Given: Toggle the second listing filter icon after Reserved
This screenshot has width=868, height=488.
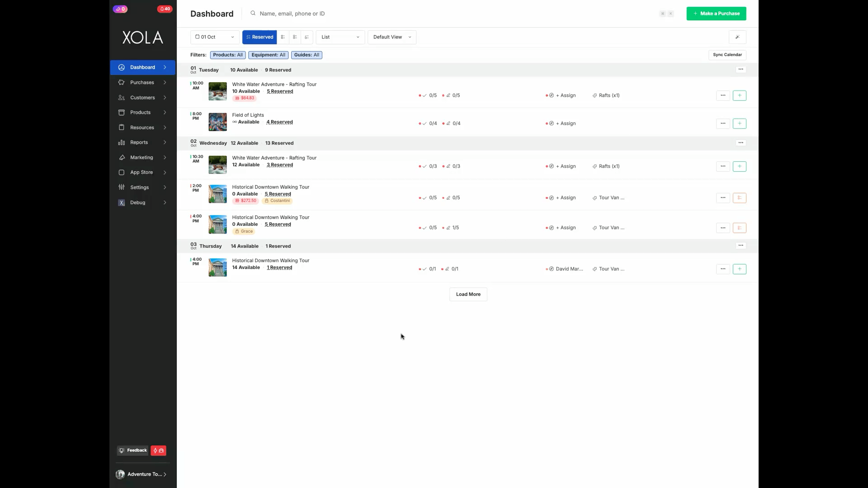Looking at the screenshot, I should click(x=283, y=37).
